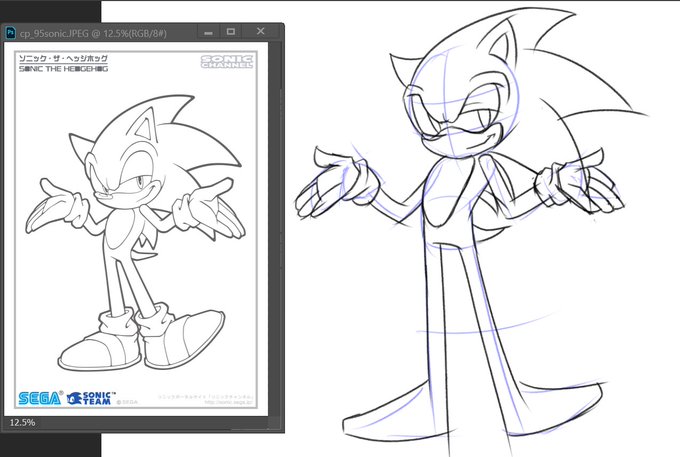This screenshot has height=457, width=680.
Task: Select the cp_95sonic.JPEG document title tab
Action: coord(93,33)
